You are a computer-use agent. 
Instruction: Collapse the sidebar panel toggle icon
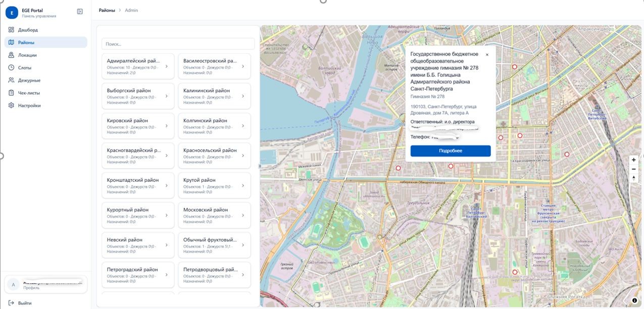pyautogui.click(x=80, y=12)
